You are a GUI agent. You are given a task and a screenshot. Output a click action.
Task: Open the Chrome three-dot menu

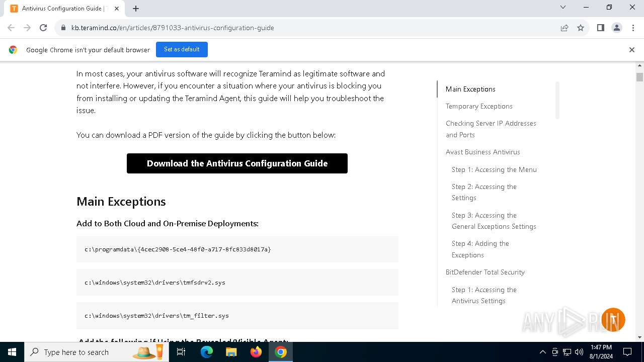pyautogui.click(x=632, y=28)
